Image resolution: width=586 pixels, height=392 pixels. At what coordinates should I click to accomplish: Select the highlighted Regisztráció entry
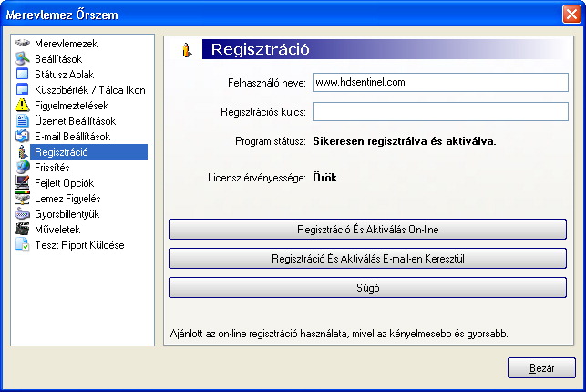89,151
